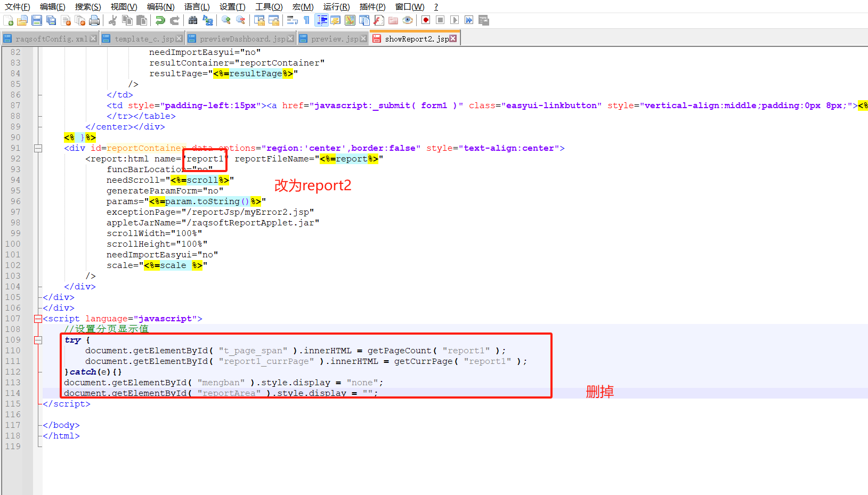Click the Undo arrow icon
868x495 pixels.
pyautogui.click(x=160, y=20)
